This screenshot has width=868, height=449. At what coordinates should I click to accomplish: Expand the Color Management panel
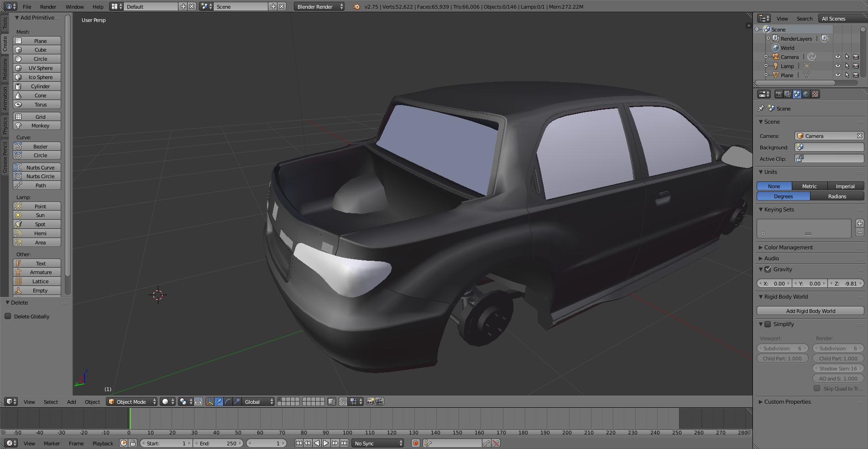pyautogui.click(x=788, y=248)
